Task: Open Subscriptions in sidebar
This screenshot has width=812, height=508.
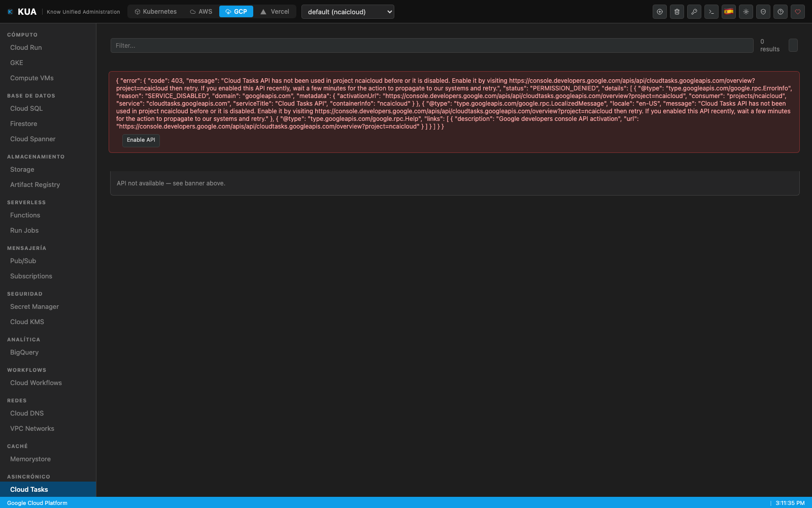Action: [48, 276]
